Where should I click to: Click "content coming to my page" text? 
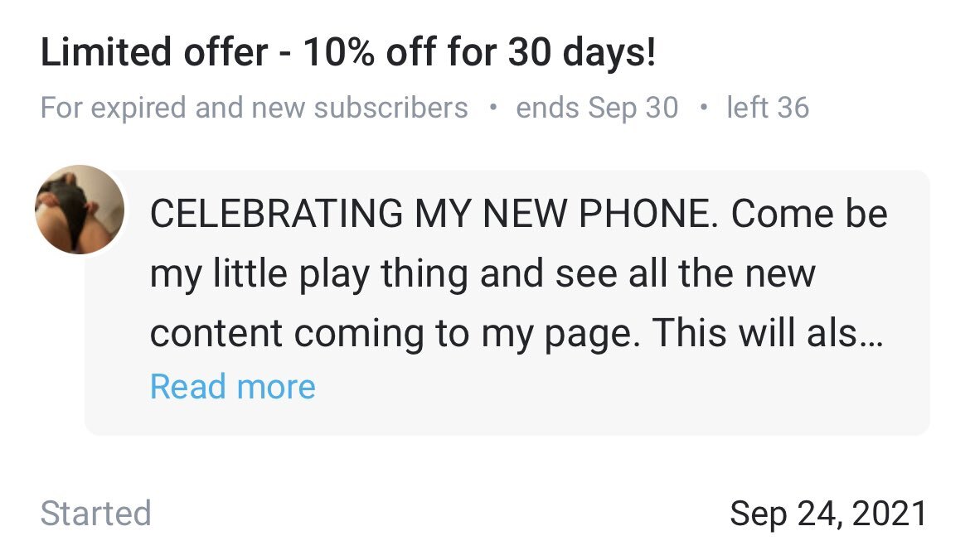point(395,333)
